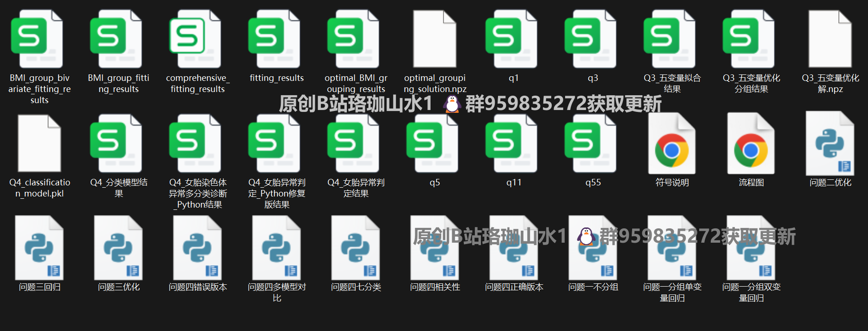Select the fitting_results spreadsheet icon
The height and width of the screenshot is (331, 868).
click(277, 39)
